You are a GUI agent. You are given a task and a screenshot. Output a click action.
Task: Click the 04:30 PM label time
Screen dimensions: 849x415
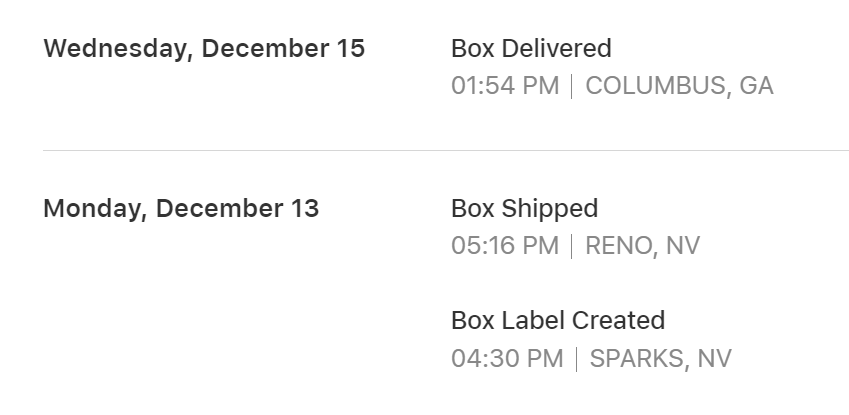tap(507, 359)
